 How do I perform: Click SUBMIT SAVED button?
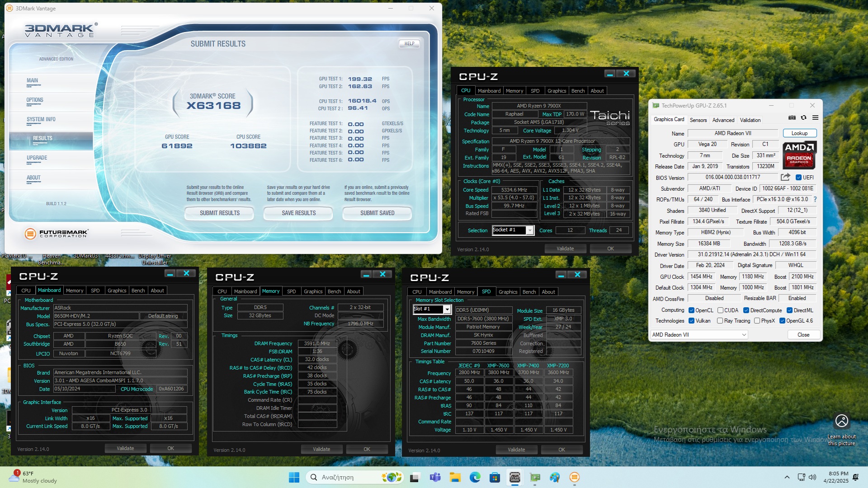[x=377, y=213]
